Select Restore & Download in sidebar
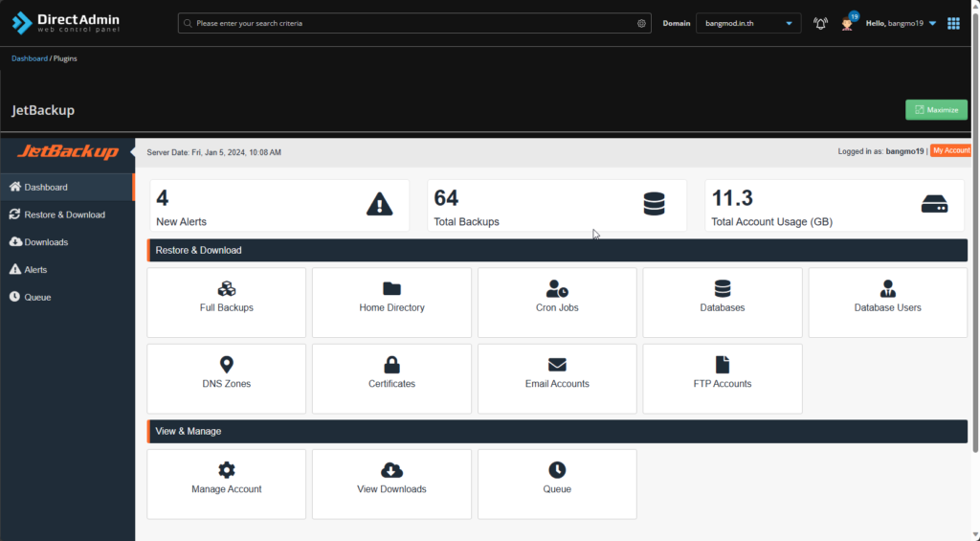Screen dimensions: 980x541 (x=65, y=214)
